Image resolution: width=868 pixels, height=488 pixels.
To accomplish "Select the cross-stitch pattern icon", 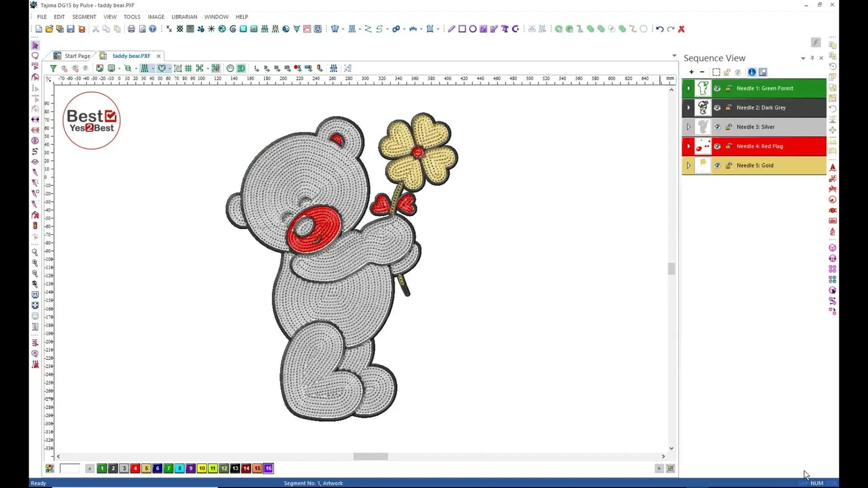I will click(179, 29).
